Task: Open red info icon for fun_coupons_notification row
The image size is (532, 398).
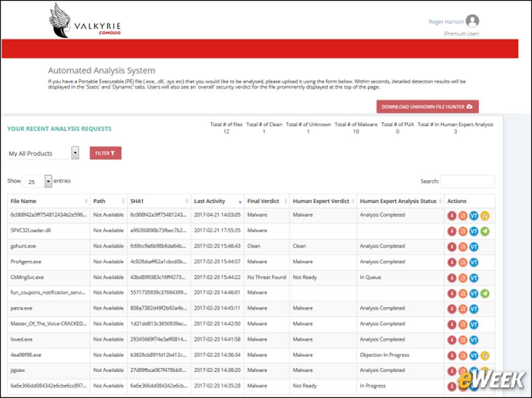Action: (x=451, y=293)
